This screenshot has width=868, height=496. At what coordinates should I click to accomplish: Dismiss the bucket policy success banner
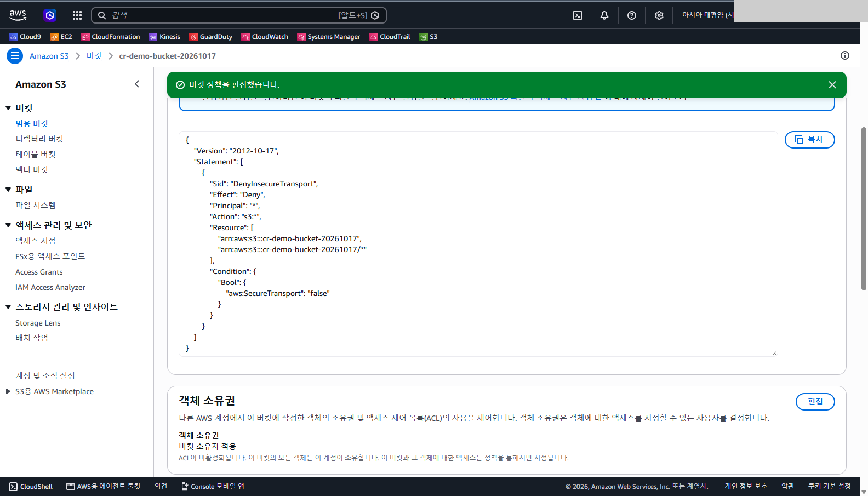(x=832, y=85)
